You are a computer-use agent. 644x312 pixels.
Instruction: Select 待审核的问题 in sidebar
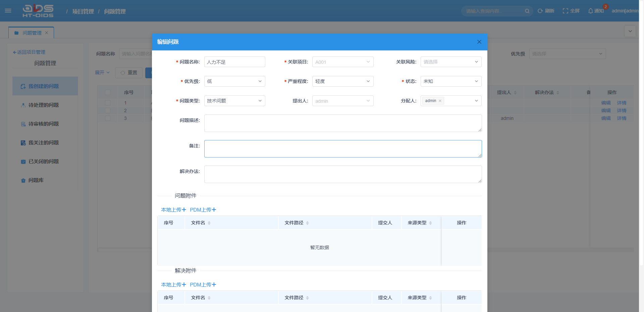point(45,124)
